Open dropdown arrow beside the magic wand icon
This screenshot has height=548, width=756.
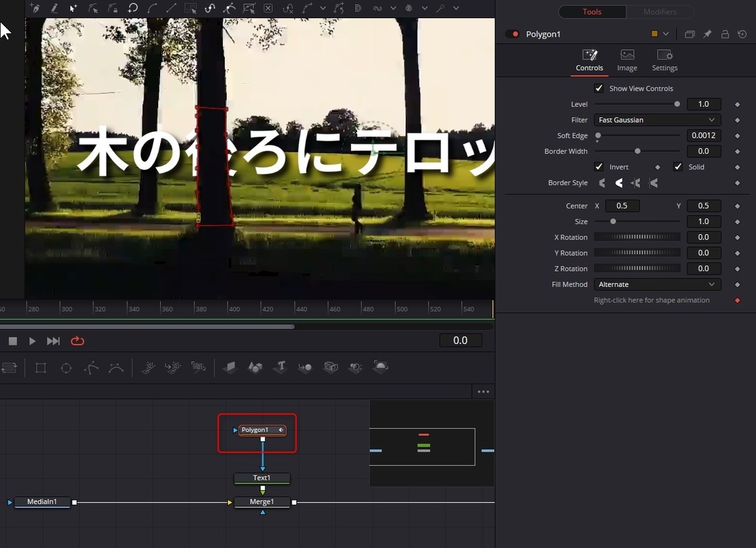click(456, 8)
